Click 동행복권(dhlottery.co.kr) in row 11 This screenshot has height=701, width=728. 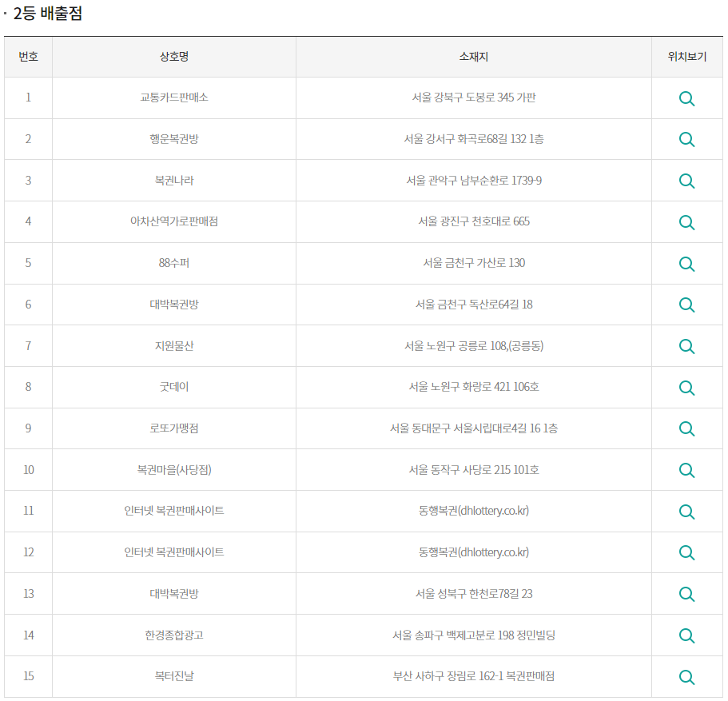474,511
